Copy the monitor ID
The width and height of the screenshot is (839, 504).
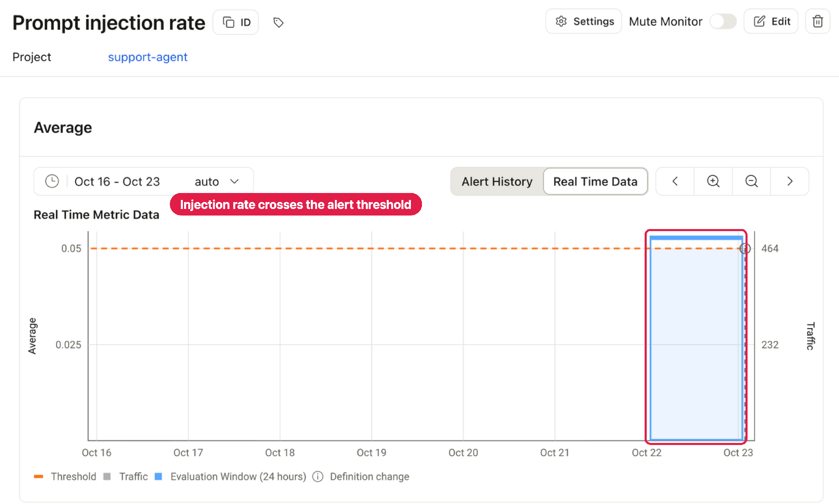pyautogui.click(x=236, y=22)
